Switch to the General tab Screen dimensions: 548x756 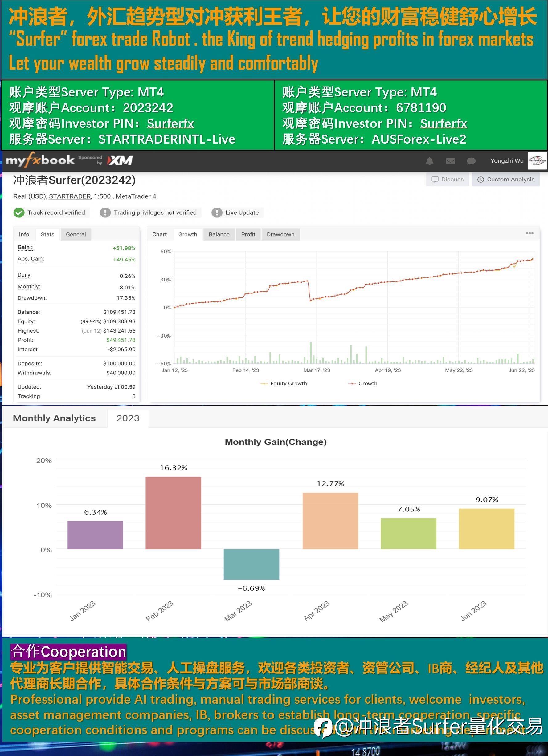pyautogui.click(x=76, y=234)
